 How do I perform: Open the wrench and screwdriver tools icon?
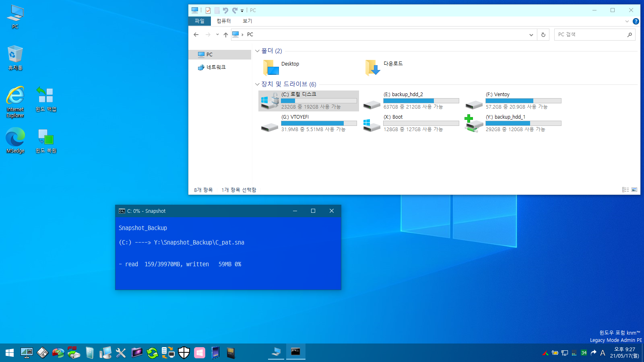point(121,353)
